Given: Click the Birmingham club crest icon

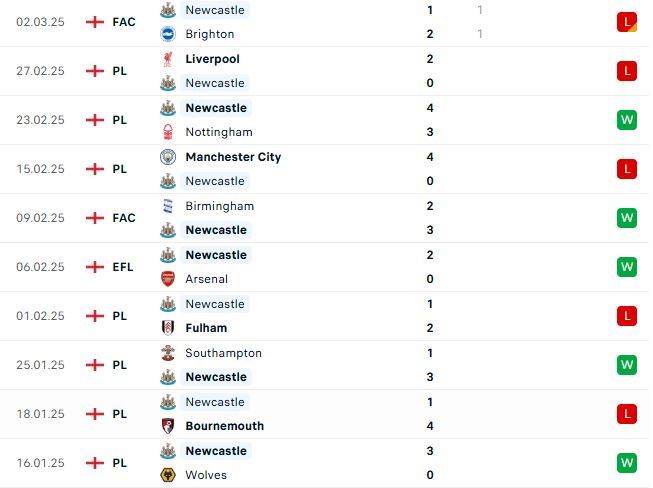Looking at the screenshot, I should (x=168, y=206).
